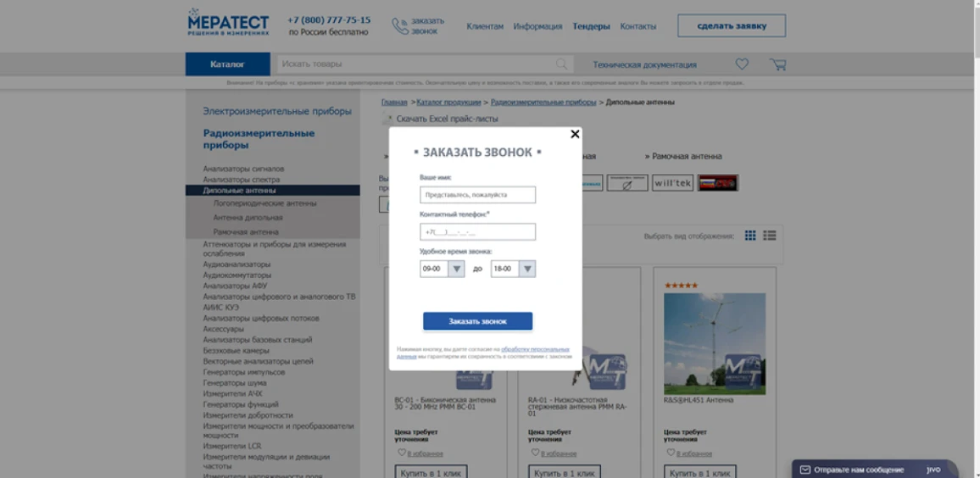Image resolution: width=980 pixels, height=478 pixels.
Task: Click the phone icon beside 'заказать звонок'
Action: [x=399, y=26]
